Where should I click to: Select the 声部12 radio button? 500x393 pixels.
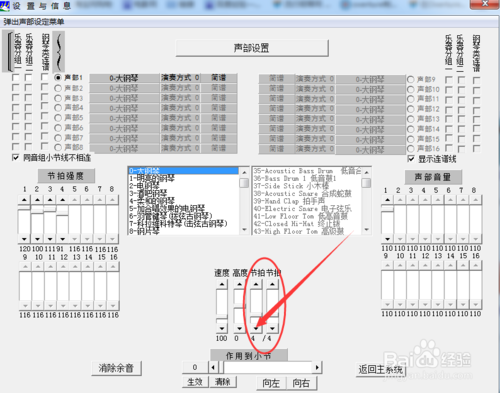tap(411, 109)
